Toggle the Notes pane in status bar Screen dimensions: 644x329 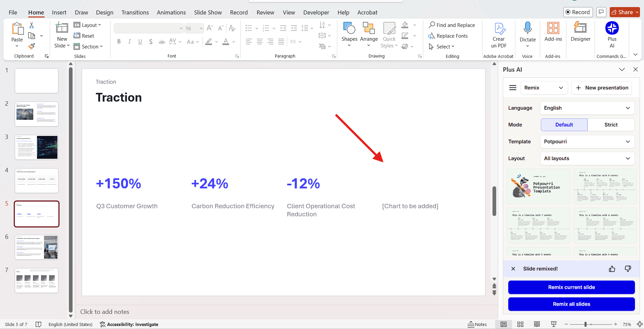coord(477,324)
